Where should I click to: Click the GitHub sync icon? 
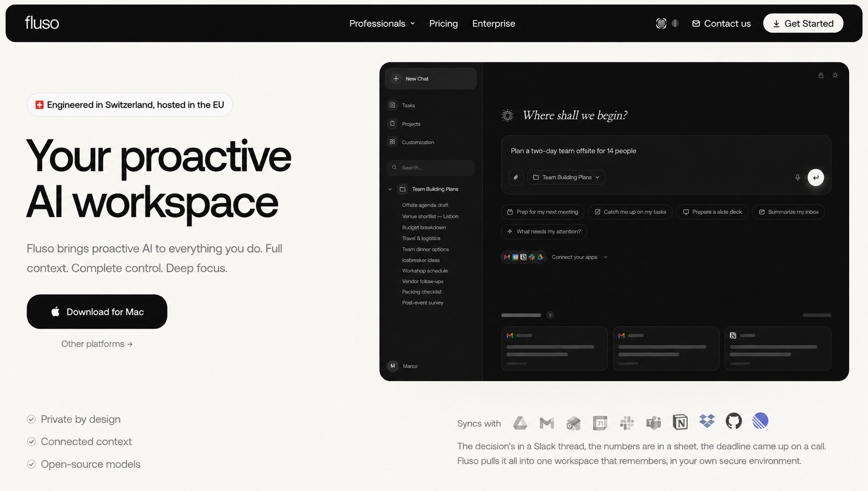point(734,421)
